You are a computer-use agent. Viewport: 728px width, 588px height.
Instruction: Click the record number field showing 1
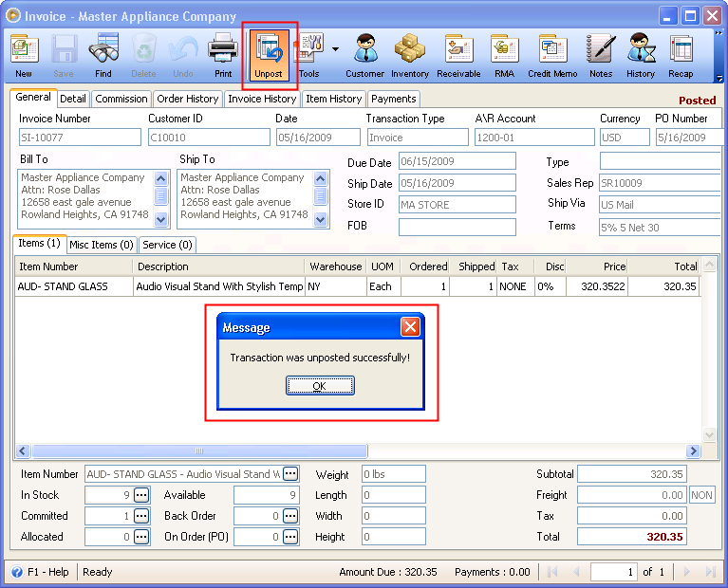[614, 572]
